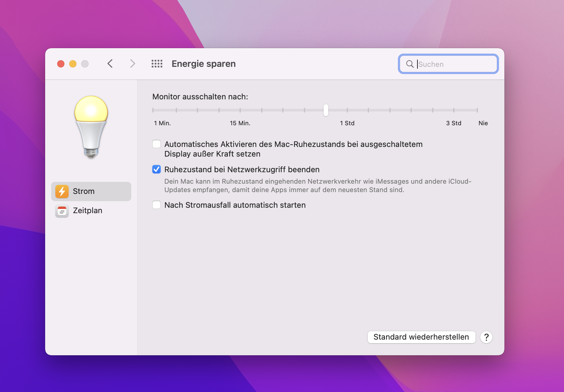Uncheck "Ruhezustand bei Netzwerkzugriff beenden"

156,170
